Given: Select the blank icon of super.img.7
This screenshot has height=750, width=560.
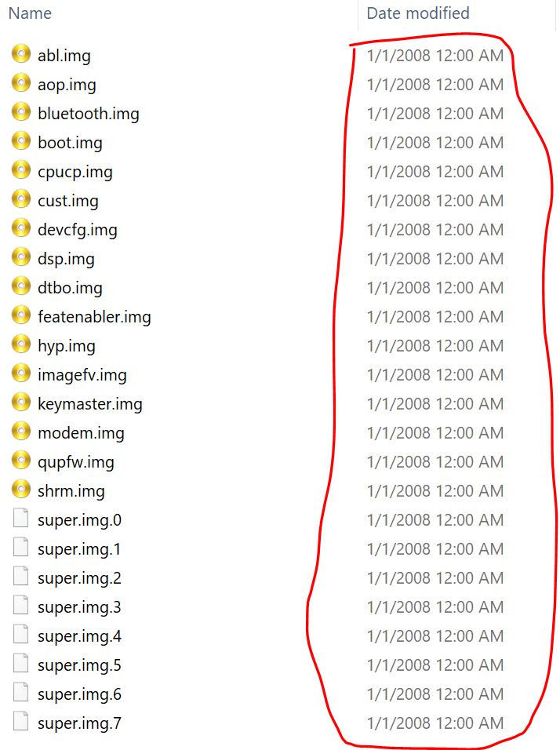Looking at the screenshot, I should [20, 721].
